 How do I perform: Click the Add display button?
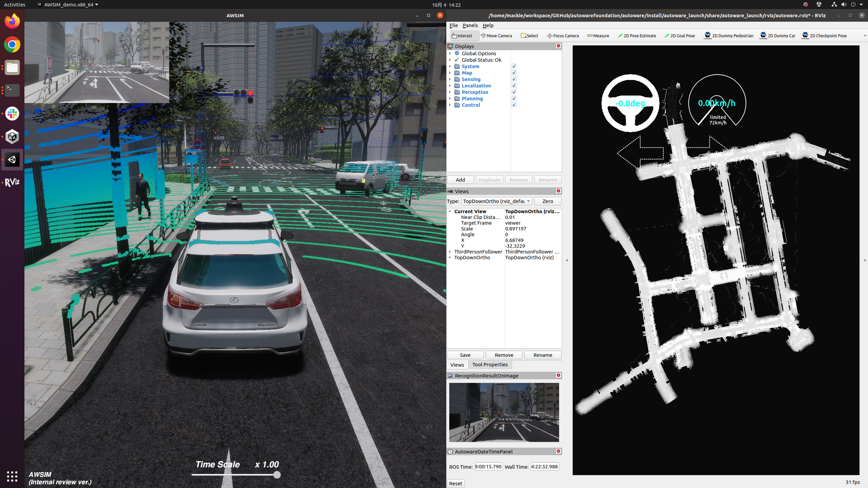(460, 180)
